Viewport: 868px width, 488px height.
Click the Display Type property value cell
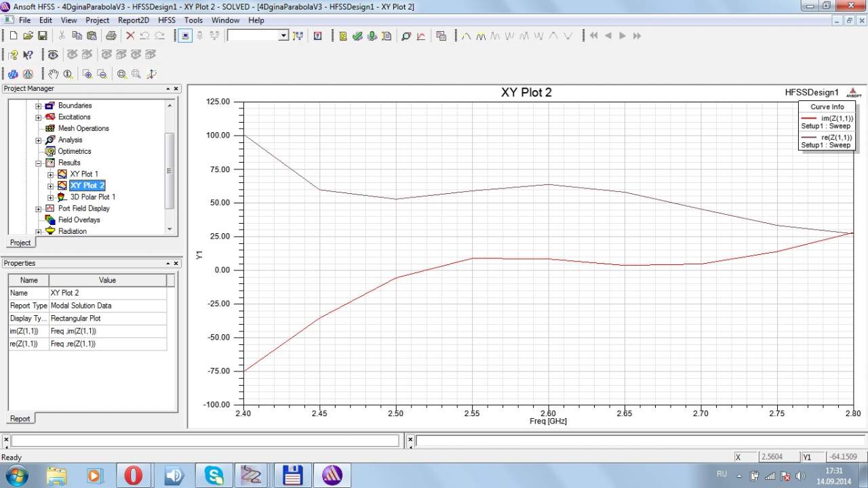pos(107,319)
